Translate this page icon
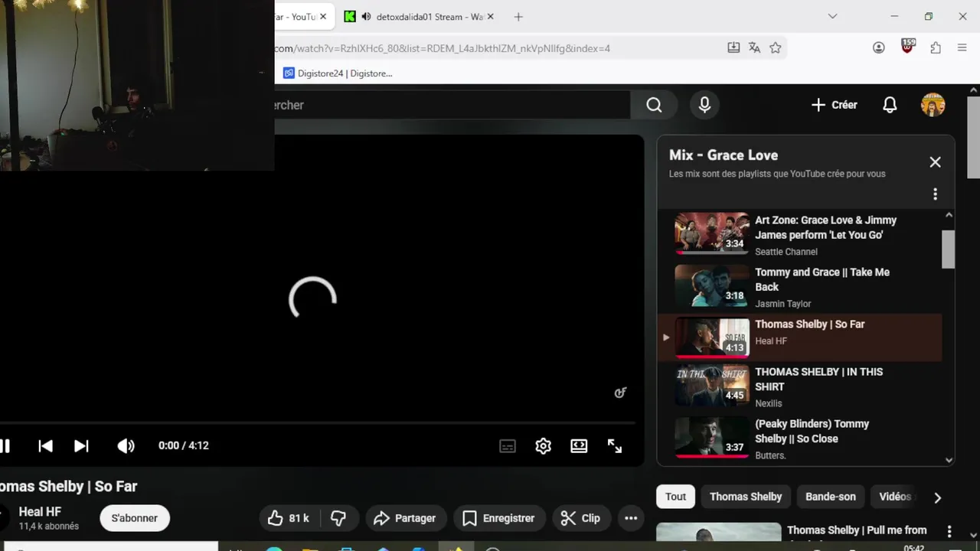Screen dimensions: 980x551 point(754,48)
